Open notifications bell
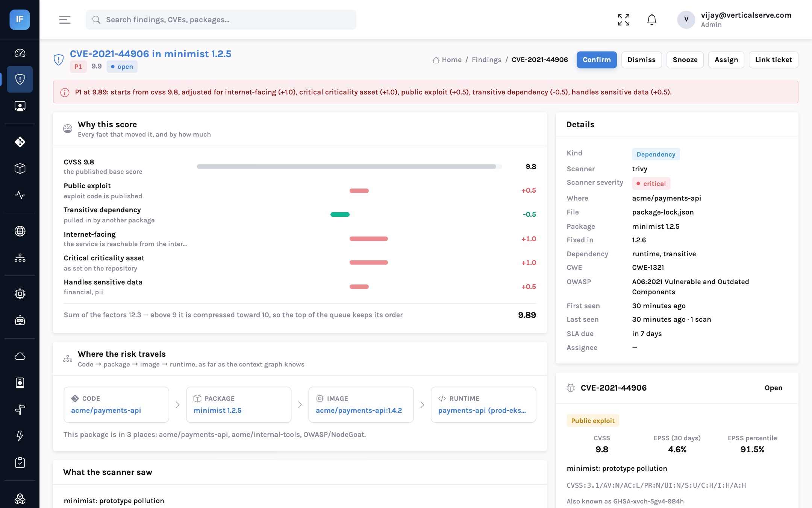The height and width of the screenshot is (508, 812). (x=652, y=20)
